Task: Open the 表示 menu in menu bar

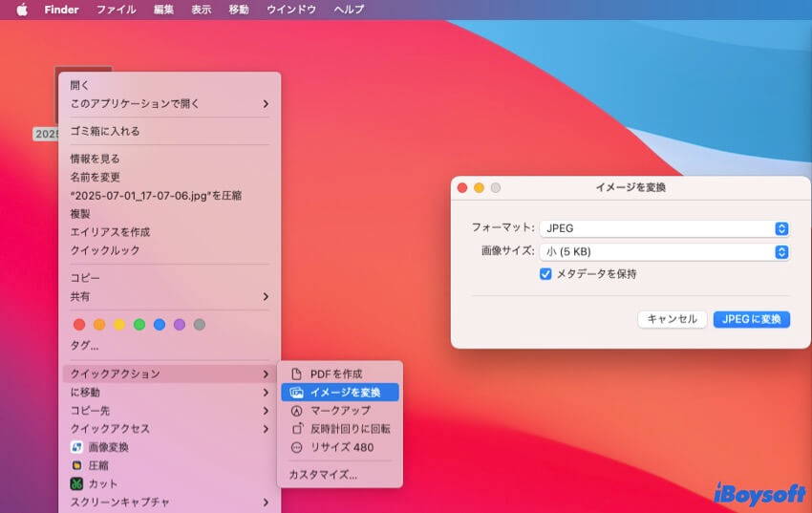Action: 202,10
